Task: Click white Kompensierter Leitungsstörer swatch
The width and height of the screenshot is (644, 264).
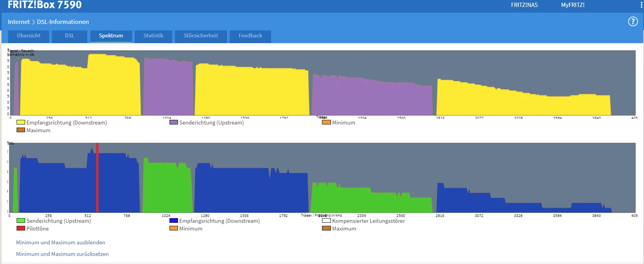Action: point(327,220)
